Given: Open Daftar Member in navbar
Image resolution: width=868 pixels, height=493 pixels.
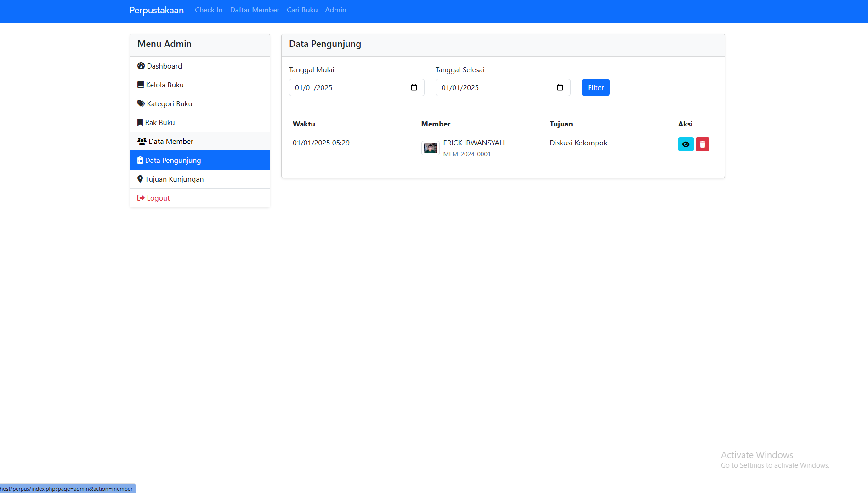Looking at the screenshot, I should pyautogui.click(x=255, y=10).
